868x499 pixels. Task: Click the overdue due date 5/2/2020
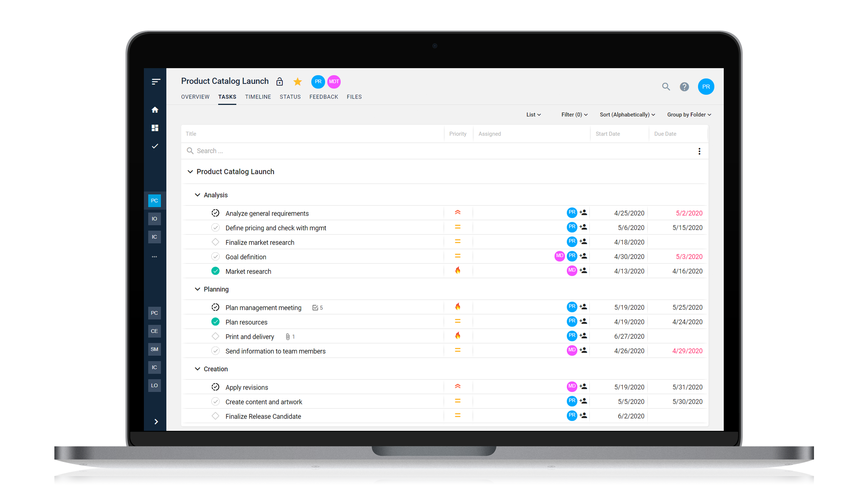[689, 213]
